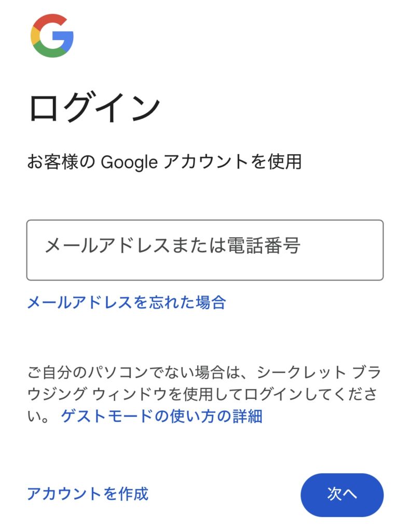Learn more about guest mode link
This screenshot has width=410, height=532.
click(161, 416)
